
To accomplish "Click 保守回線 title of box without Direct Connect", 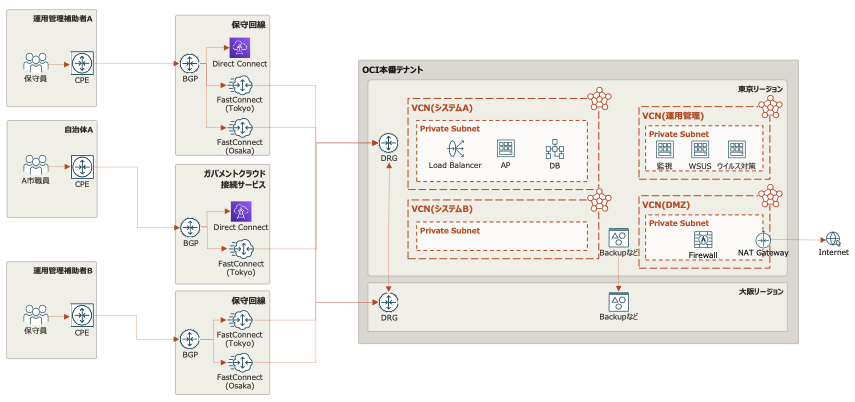I will [249, 301].
